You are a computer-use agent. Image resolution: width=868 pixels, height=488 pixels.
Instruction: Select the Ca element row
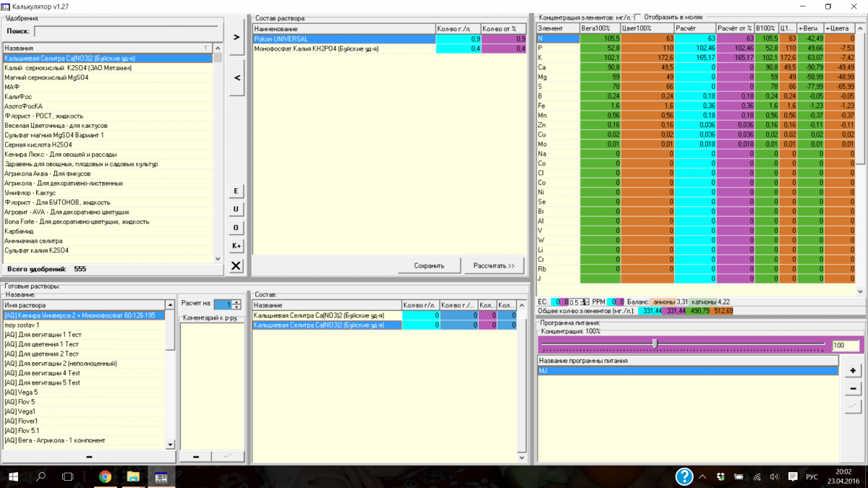[x=697, y=67]
